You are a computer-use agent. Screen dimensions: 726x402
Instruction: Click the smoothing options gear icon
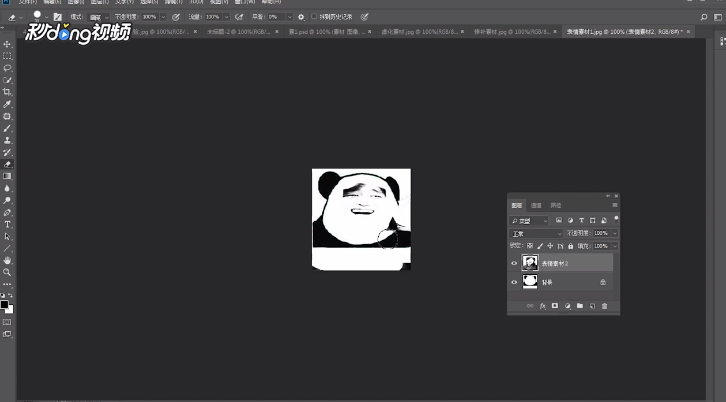[301, 17]
